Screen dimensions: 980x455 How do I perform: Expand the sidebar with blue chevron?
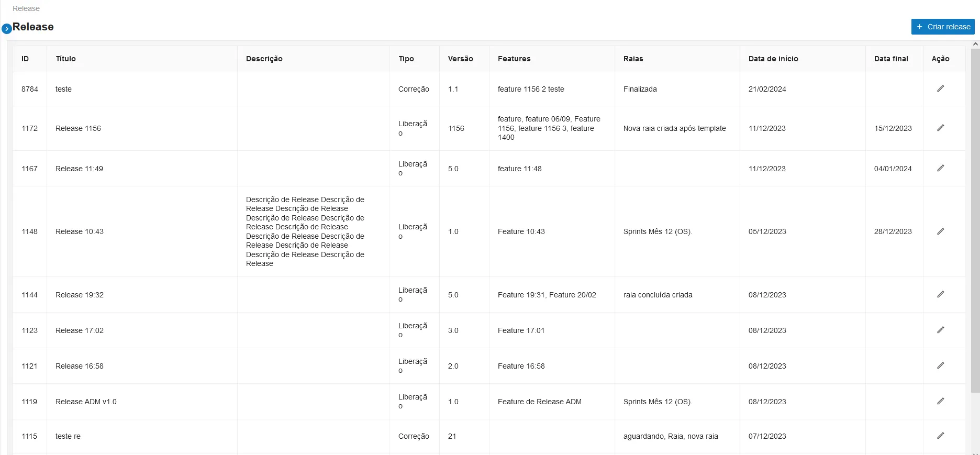coord(6,29)
